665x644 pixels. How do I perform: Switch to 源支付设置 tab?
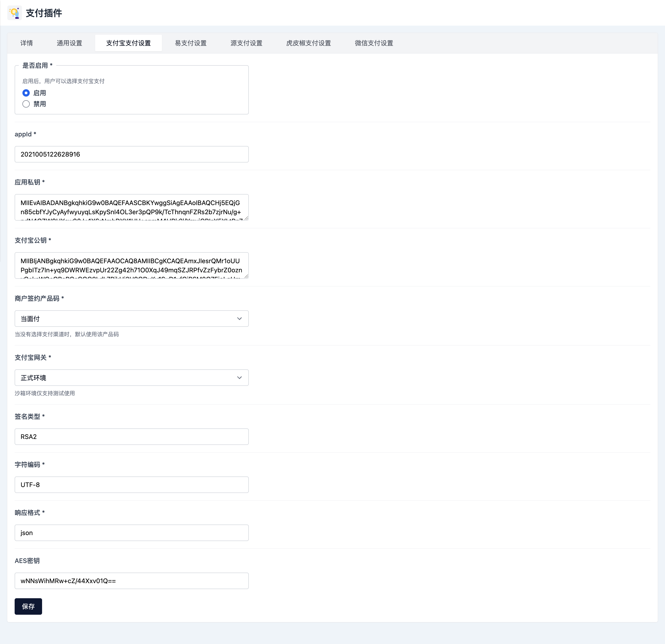point(246,43)
